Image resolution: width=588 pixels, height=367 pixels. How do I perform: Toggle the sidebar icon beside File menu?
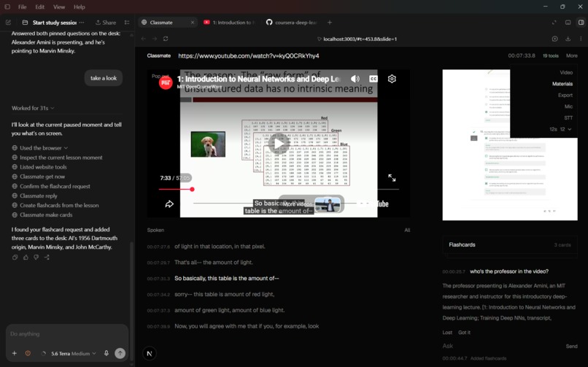coord(7,7)
